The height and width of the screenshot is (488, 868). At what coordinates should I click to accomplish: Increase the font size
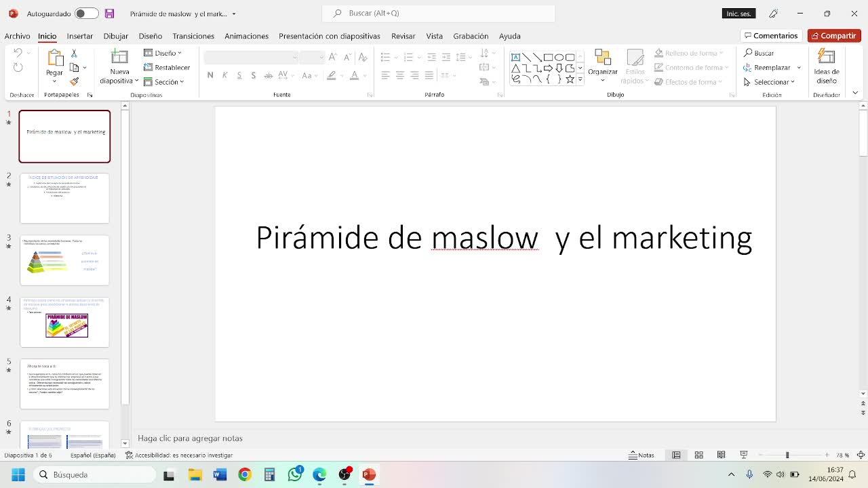(333, 57)
